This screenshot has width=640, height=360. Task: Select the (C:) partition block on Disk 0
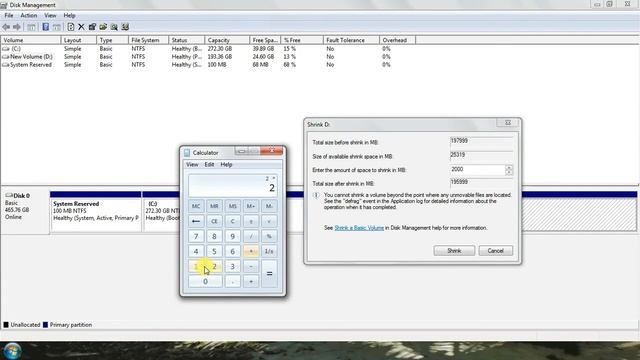pos(161,211)
